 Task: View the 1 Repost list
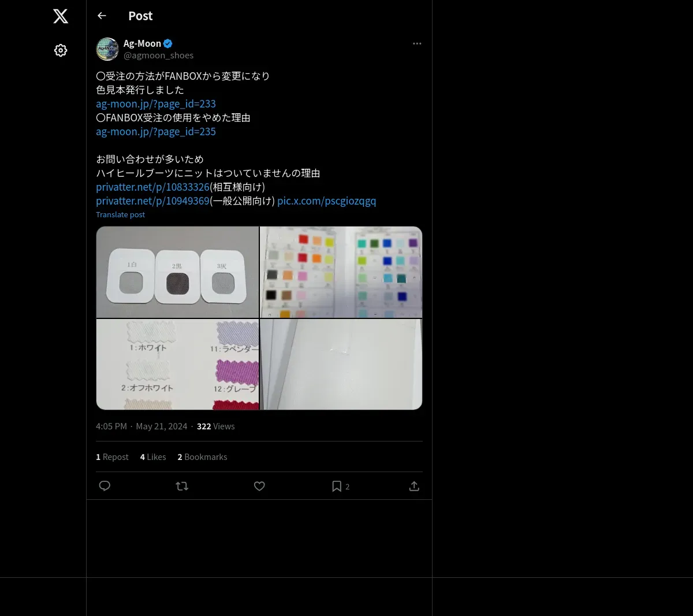coord(112,457)
